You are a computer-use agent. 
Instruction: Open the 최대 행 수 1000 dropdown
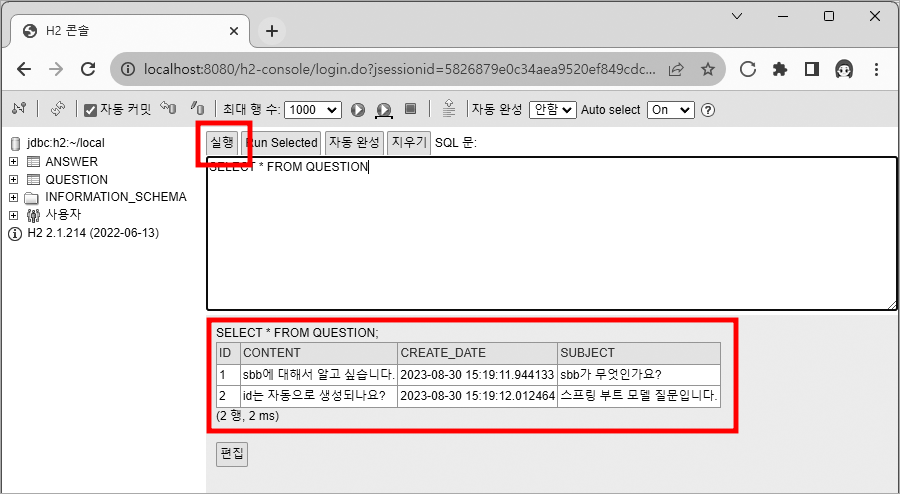pos(313,110)
